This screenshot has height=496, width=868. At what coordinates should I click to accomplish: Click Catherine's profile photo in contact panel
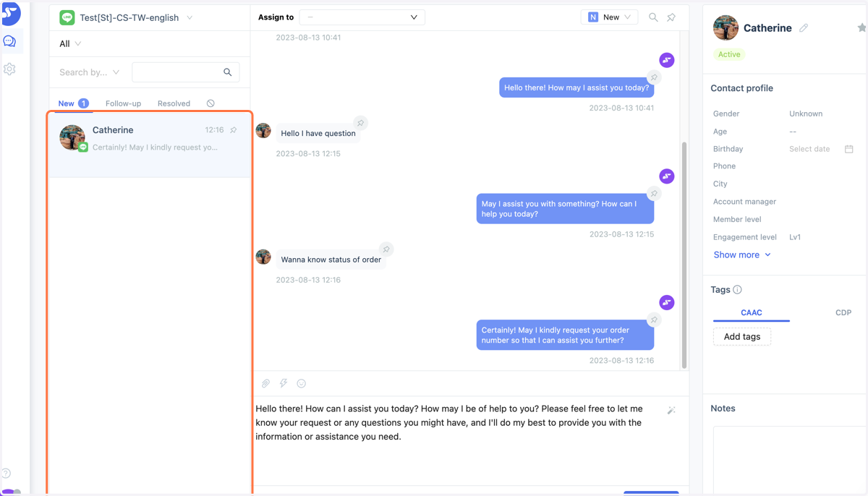[x=726, y=28]
